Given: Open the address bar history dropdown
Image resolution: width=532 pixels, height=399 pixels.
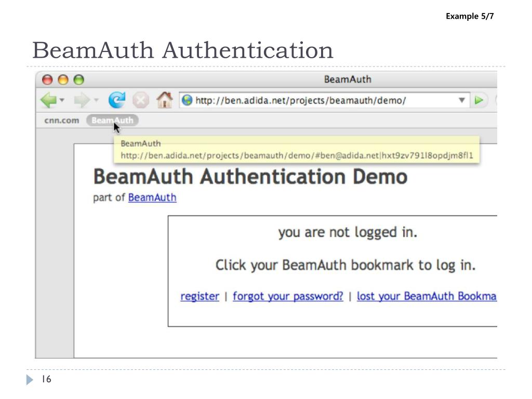Looking at the screenshot, I should (x=461, y=100).
